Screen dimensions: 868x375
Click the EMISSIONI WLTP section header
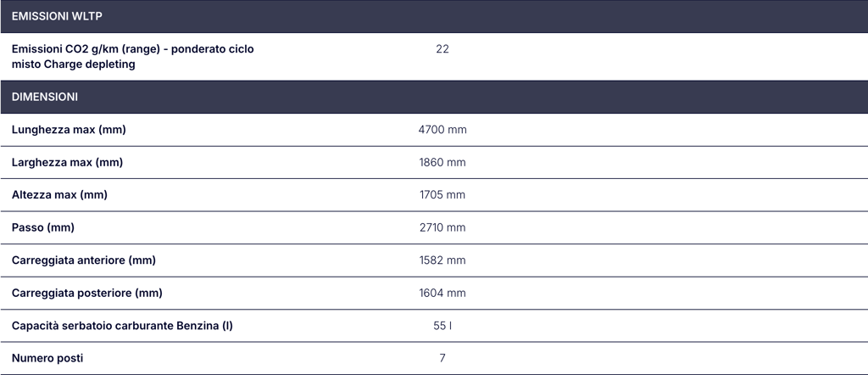coord(434,16)
